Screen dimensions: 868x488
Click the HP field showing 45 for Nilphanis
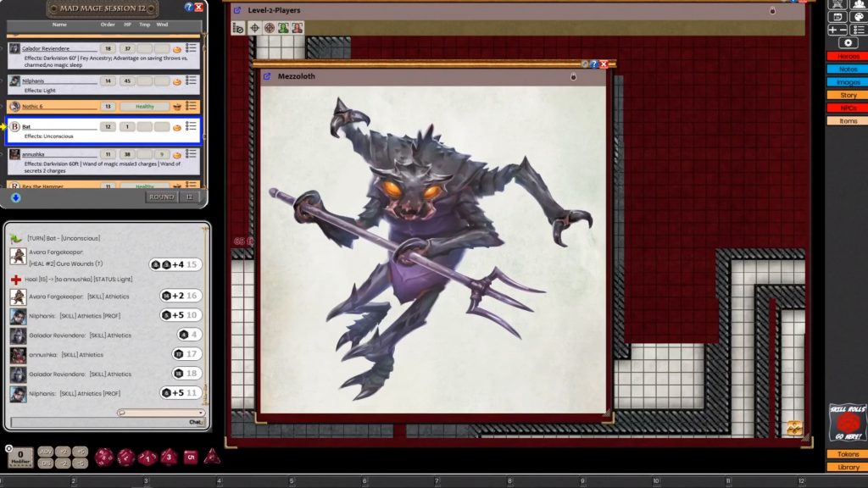click(x=127, y=80)
